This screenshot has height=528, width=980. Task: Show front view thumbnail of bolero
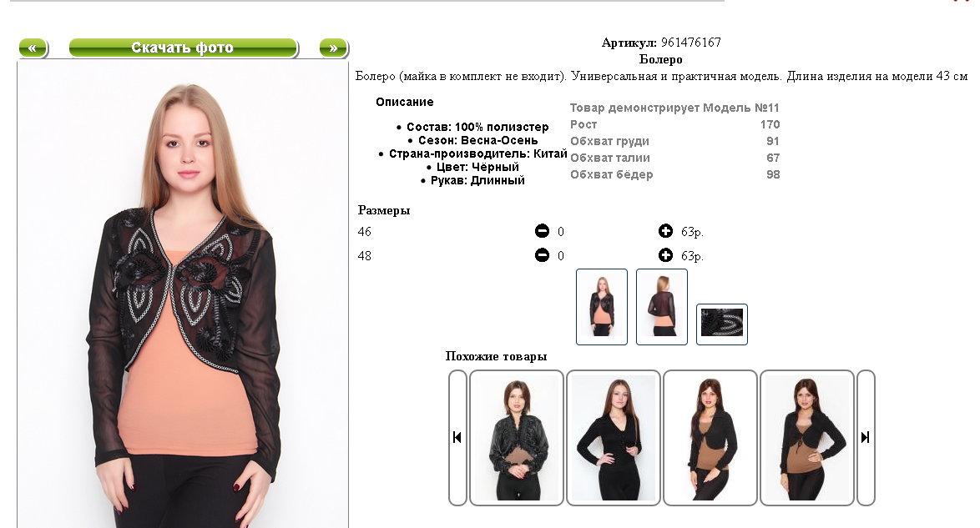coord(602,307)
